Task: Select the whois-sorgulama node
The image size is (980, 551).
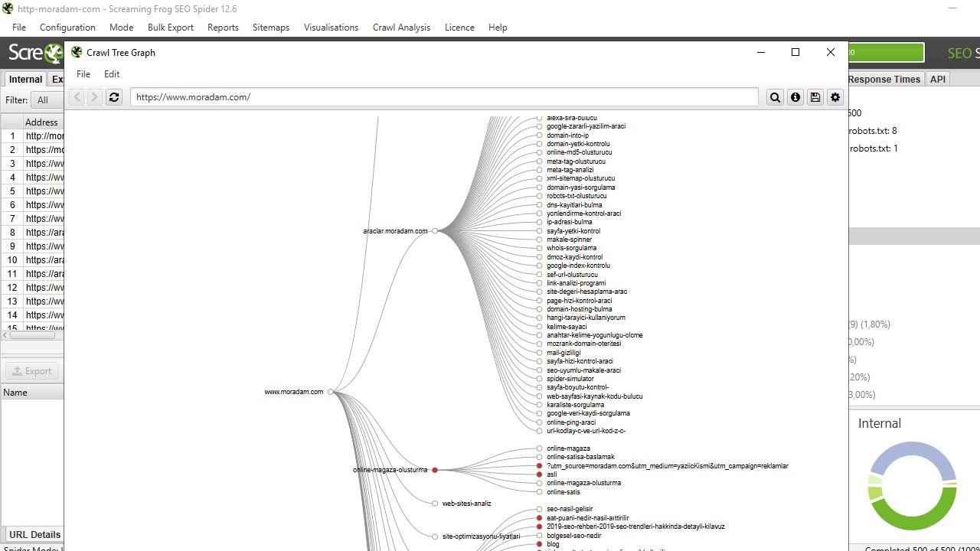Action: click(540, 248)
